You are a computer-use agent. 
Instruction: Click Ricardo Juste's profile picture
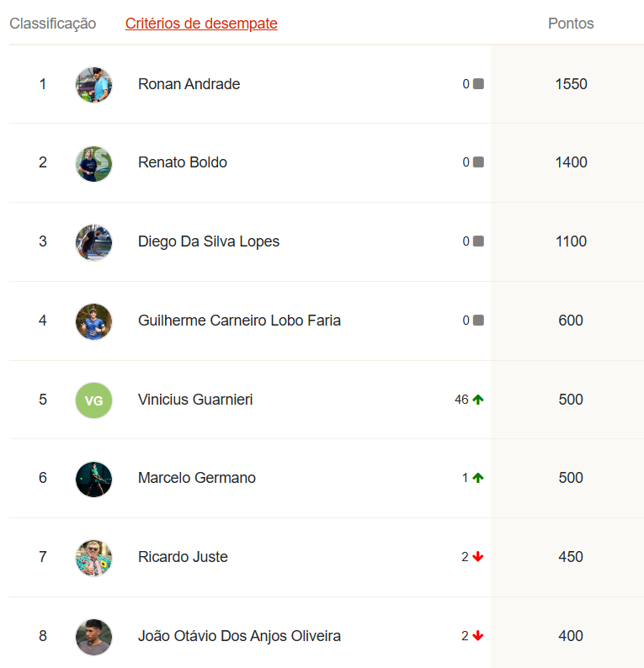pos(93,558)
